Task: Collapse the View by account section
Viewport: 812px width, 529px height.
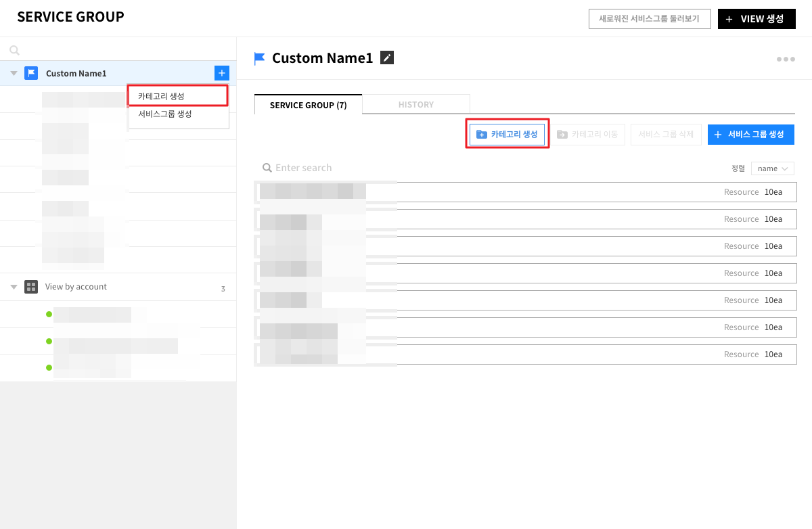Action: point(14,287)
